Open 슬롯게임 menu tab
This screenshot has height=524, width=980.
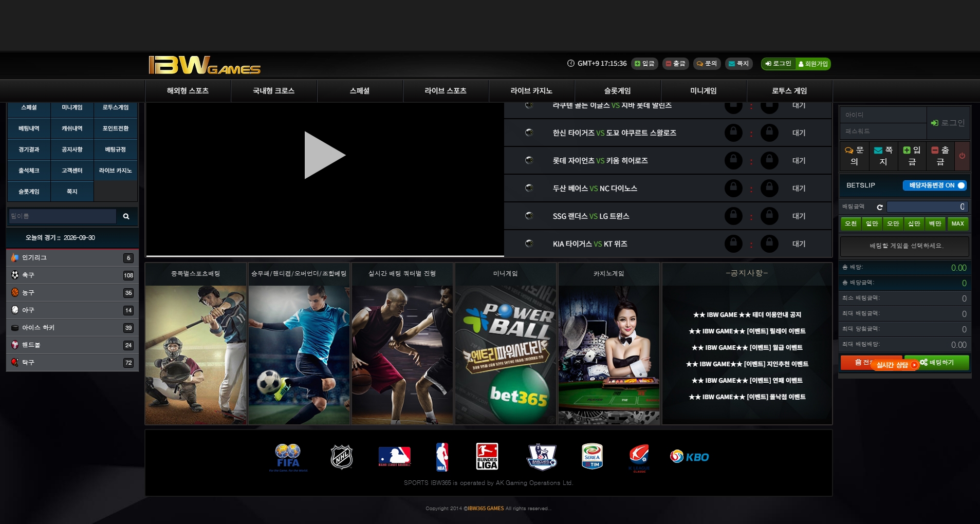[x=617, y=91]
